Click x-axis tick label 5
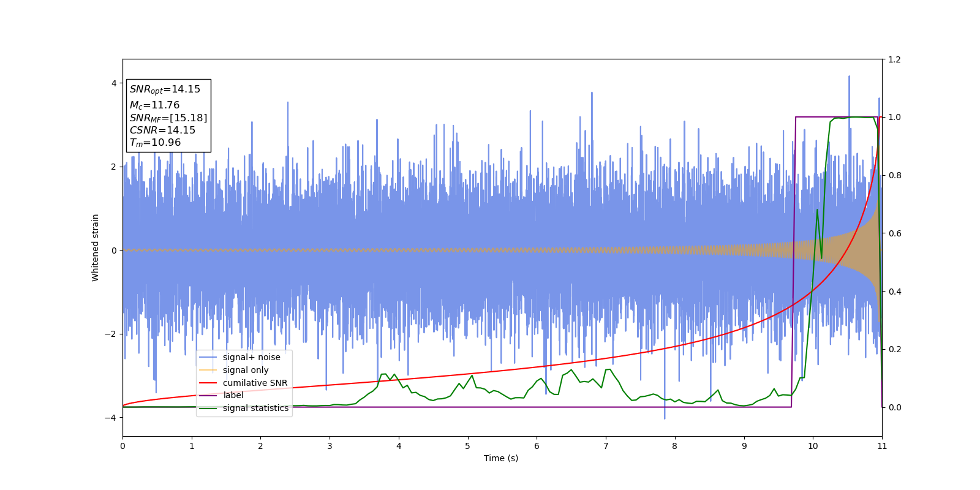This screenshot has width=980, height=490. [468, 446]
